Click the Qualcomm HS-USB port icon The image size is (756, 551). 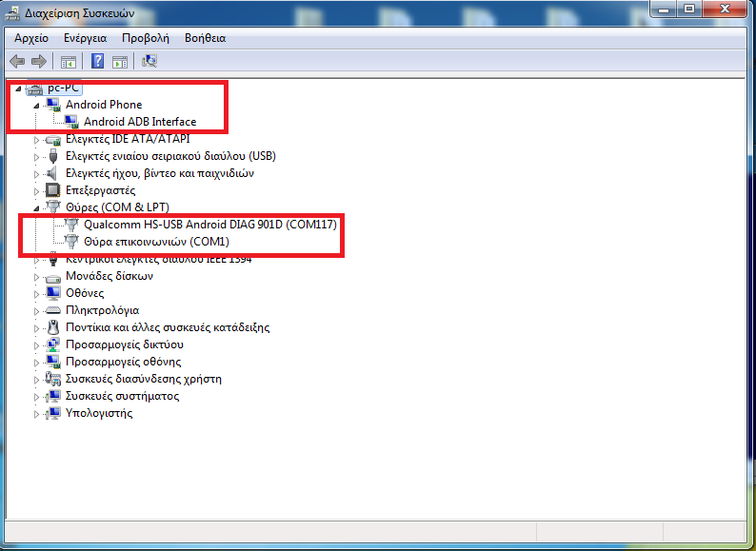(x=71, y=225)
